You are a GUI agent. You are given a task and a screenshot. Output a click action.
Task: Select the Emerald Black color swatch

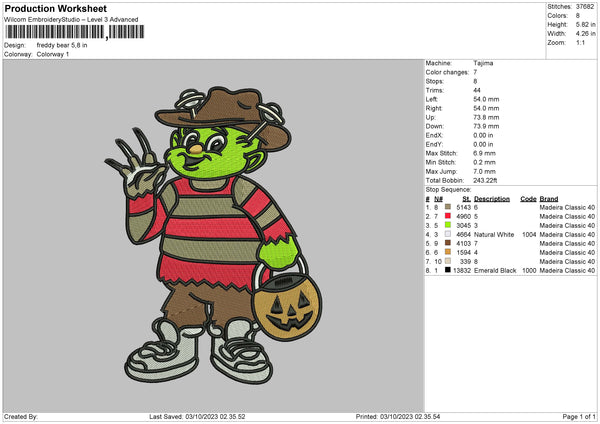coord(449,270)
